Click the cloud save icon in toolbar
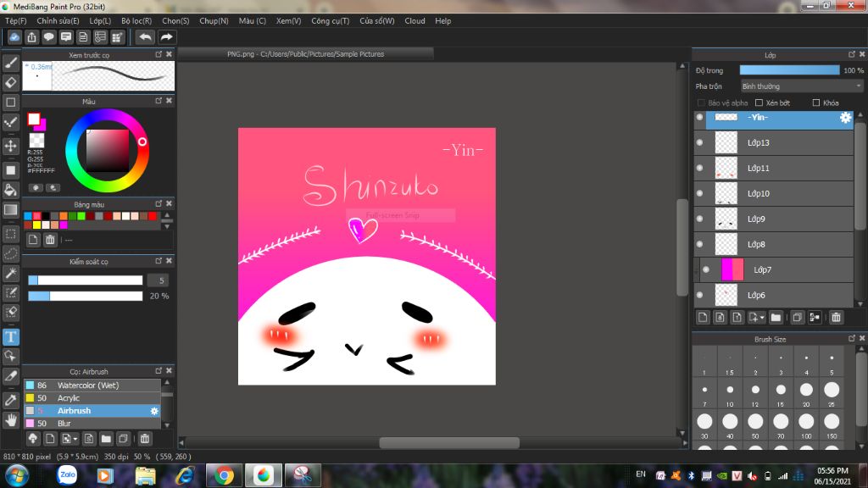The height and width of the screenshot is (488, 868). (14, 37)
